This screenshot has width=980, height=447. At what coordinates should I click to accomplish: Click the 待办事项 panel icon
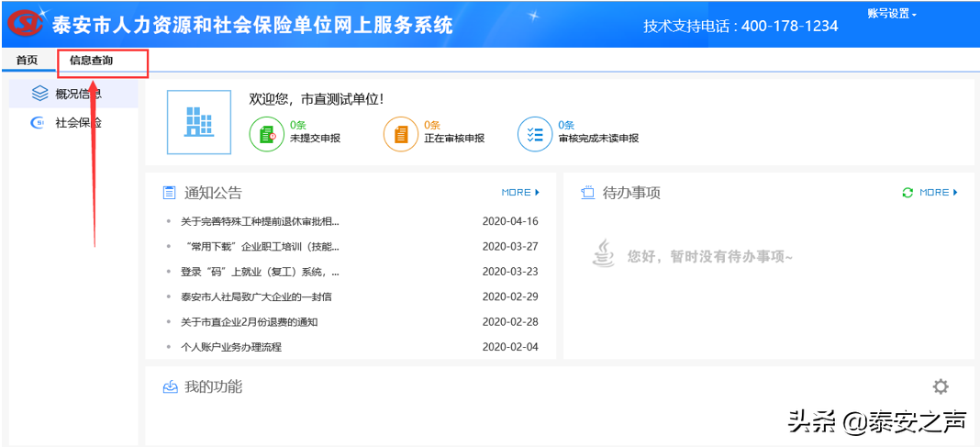[587, 193]
